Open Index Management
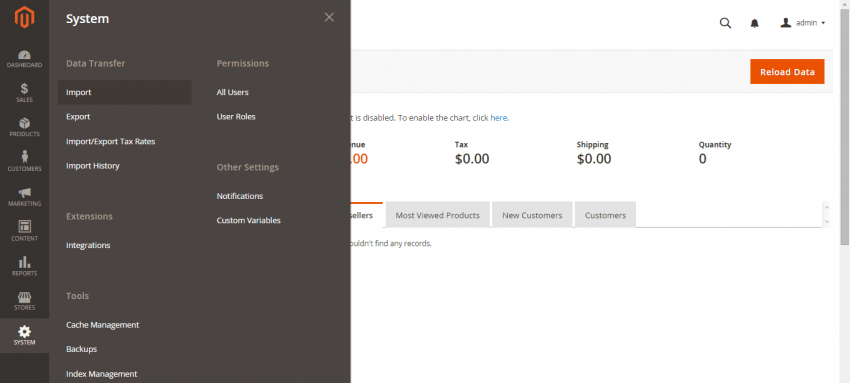850x383 pixels. point(101,374)
